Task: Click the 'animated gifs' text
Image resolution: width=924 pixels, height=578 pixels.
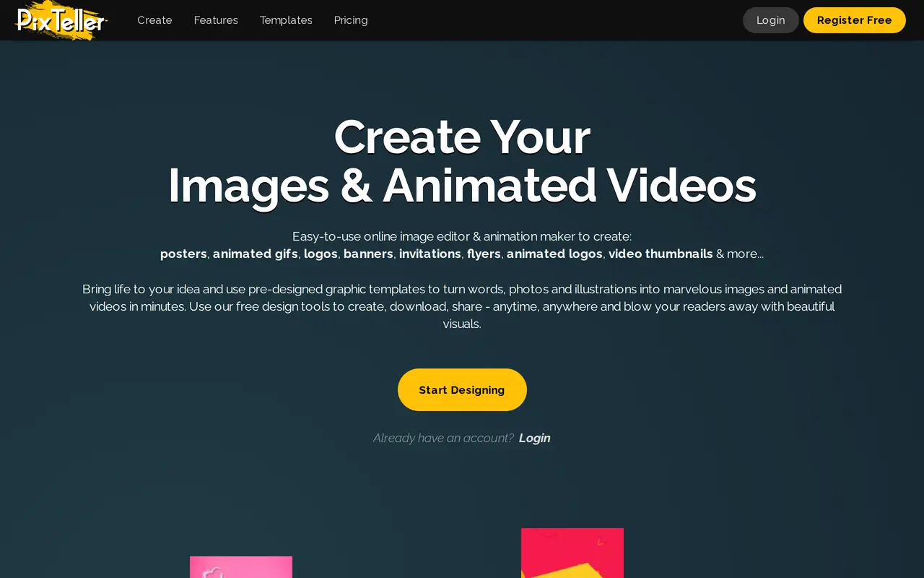Action: pyautogui.click(x=256, y=254)
